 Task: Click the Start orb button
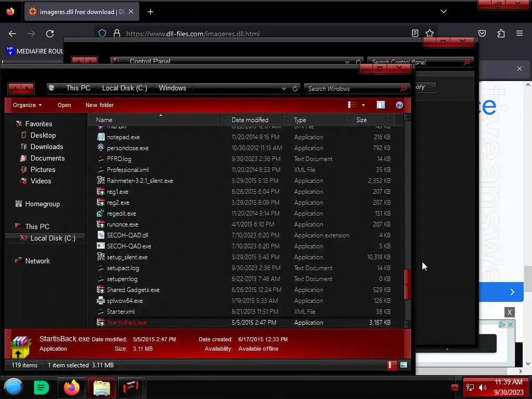(13, 387)
